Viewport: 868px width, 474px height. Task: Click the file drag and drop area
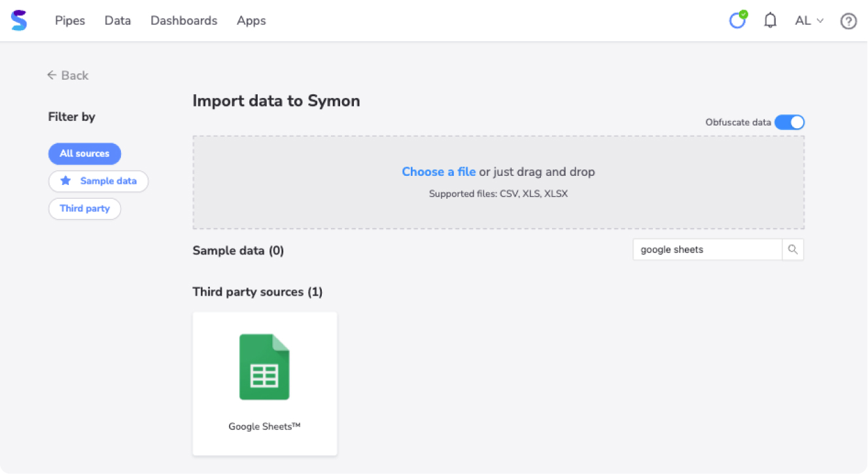click(x=498, y=182)
